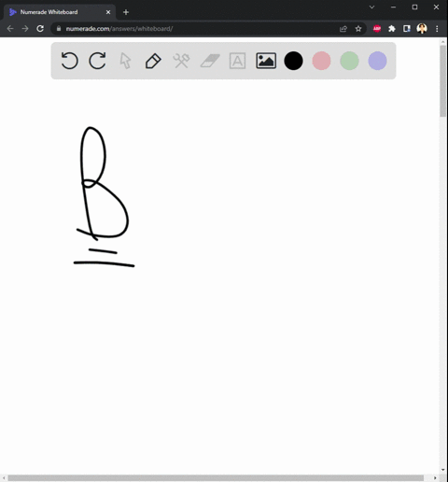448x482 pixels.
Task: Switch ink to purple color
Action: point(377,61)
